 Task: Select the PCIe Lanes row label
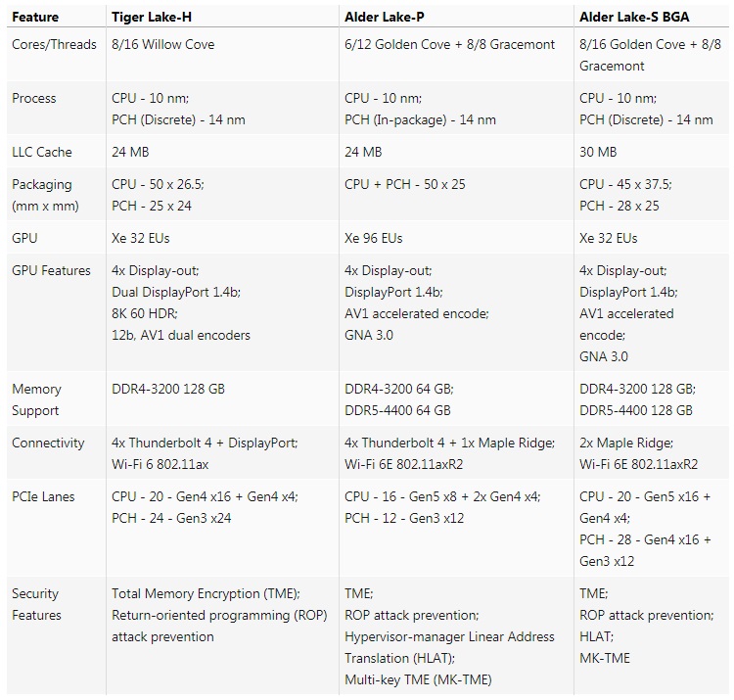[x=43, y=496]
